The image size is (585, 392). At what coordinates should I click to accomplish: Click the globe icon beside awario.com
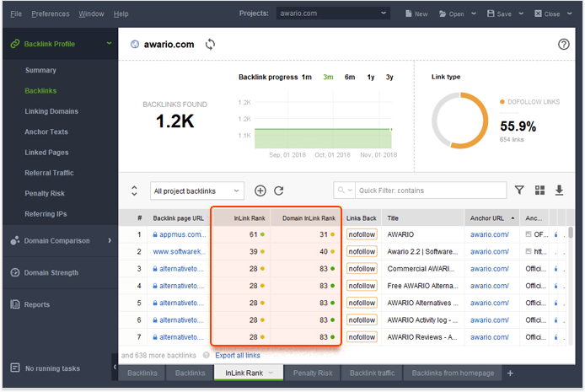[135, 45]
